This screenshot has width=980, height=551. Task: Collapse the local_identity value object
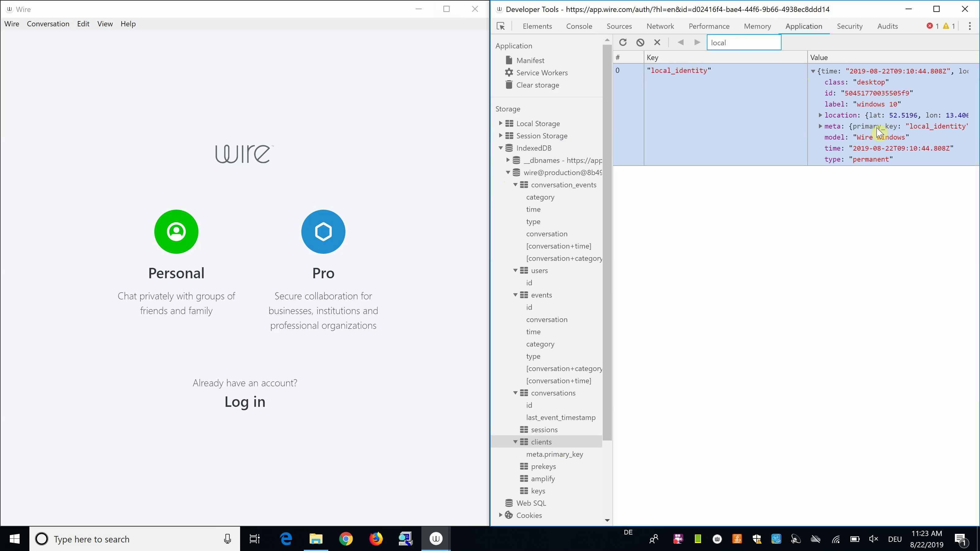[813, 71]
